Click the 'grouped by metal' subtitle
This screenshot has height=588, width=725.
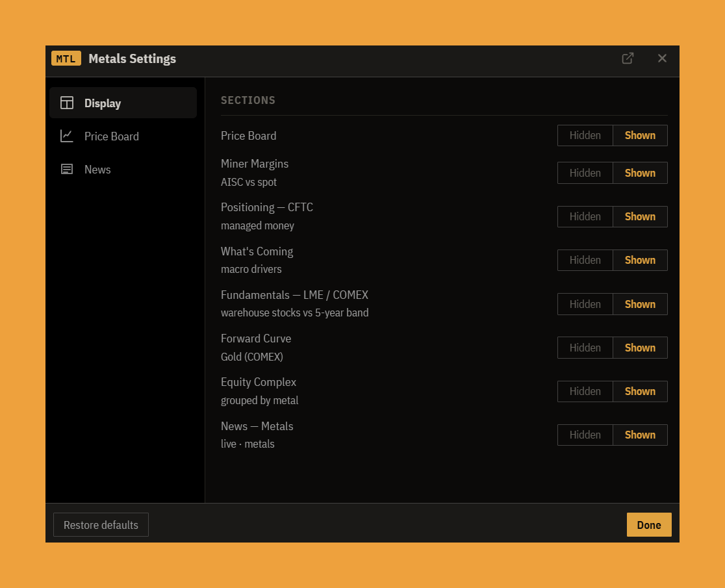tap(259, 400)
